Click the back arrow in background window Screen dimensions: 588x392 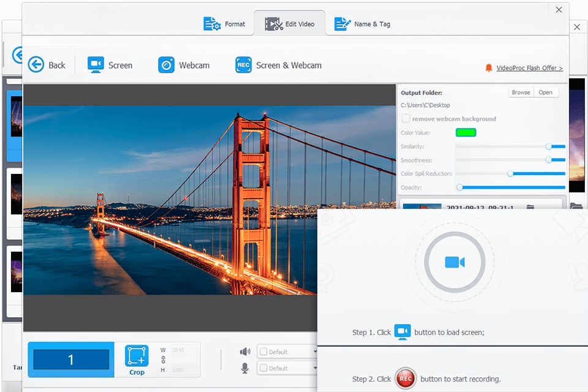pyautogui.click(x=17, y=56)
